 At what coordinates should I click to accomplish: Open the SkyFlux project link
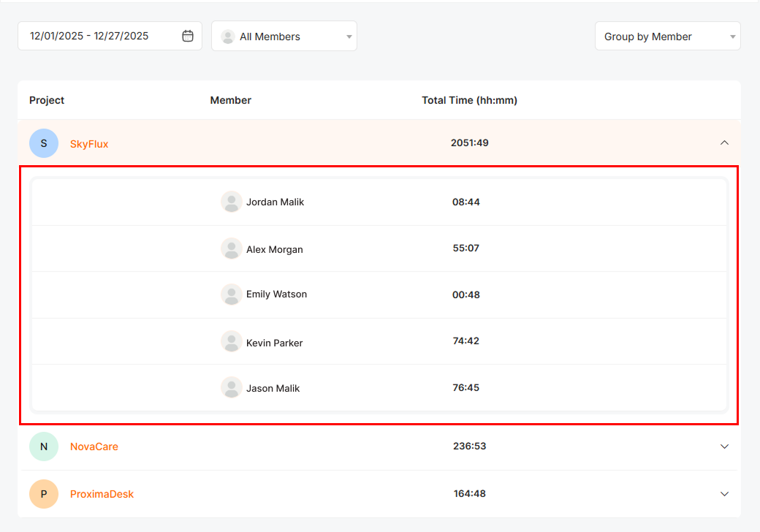[x=89, y=144]
